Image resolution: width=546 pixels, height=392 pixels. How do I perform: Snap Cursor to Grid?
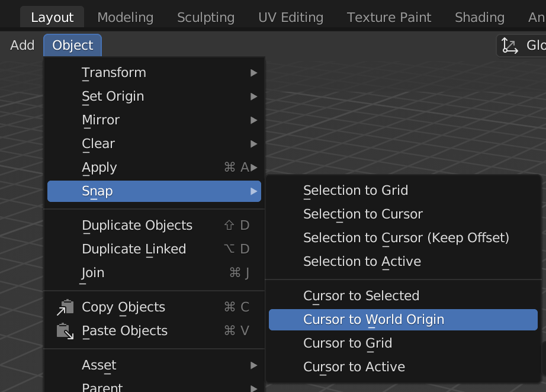pos(403,343)
